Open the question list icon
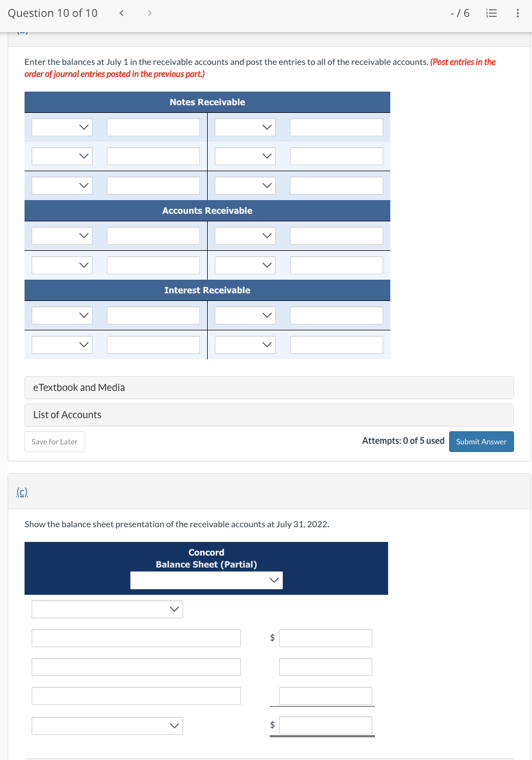Viewport: 532px width, 760px height. tap(491, 13)
